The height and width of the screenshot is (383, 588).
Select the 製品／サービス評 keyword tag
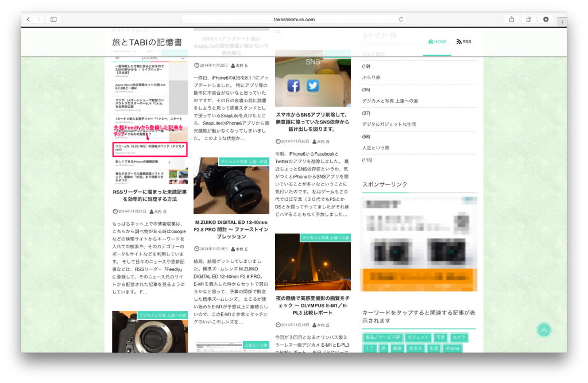[x=383, y=337]
